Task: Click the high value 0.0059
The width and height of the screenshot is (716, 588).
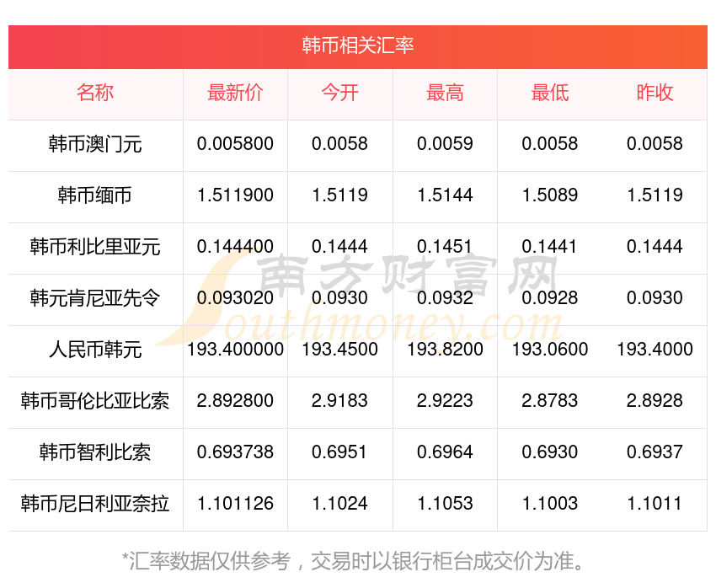Action: (445, 144)
